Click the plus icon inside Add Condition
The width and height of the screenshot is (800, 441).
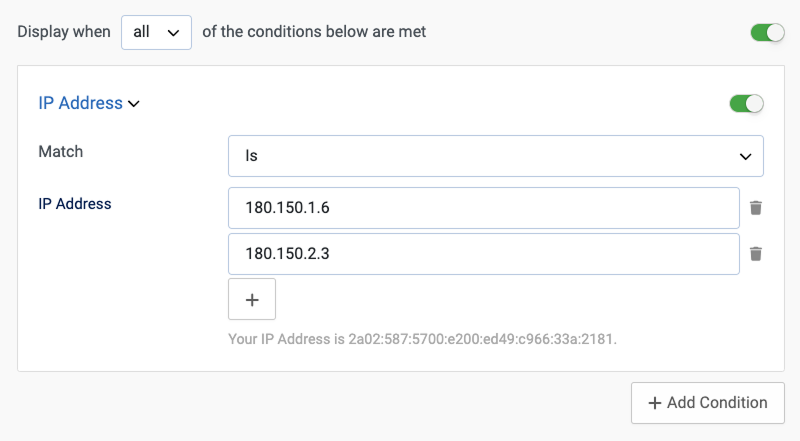point(655,403)
